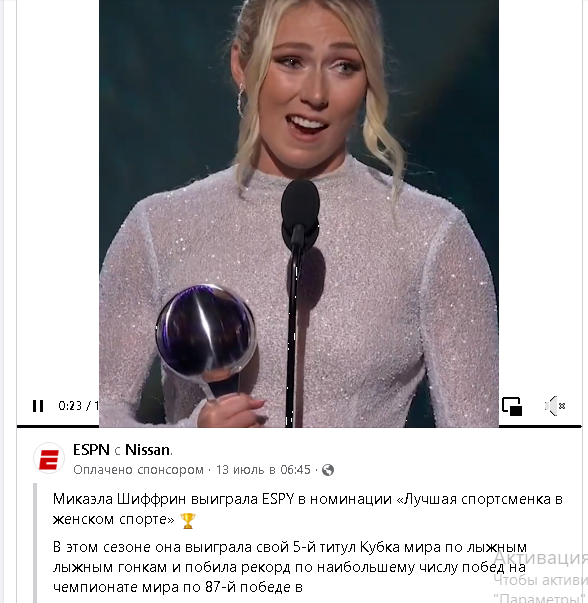This screenshot has height=603, width=588.
Task: Open the ESPN red logo profile avatar
Action: 49,458
